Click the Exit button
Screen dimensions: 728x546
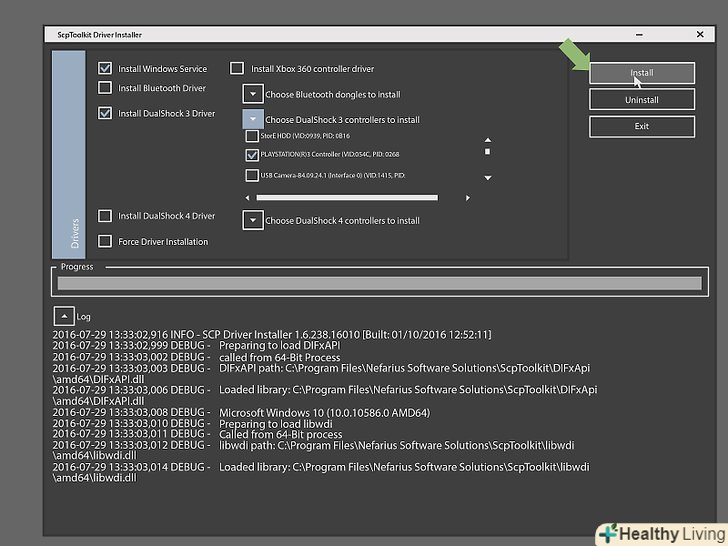pyautogui.click(x=642, y=126)
